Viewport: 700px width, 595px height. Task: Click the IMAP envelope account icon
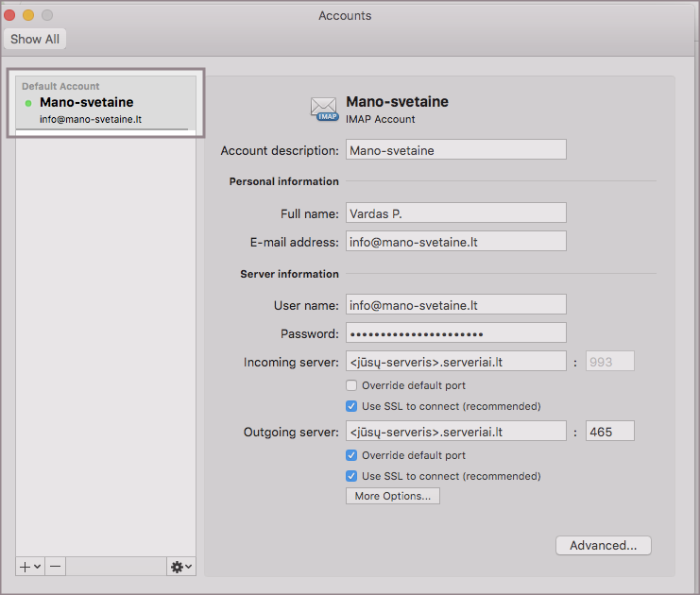[324, 109]
